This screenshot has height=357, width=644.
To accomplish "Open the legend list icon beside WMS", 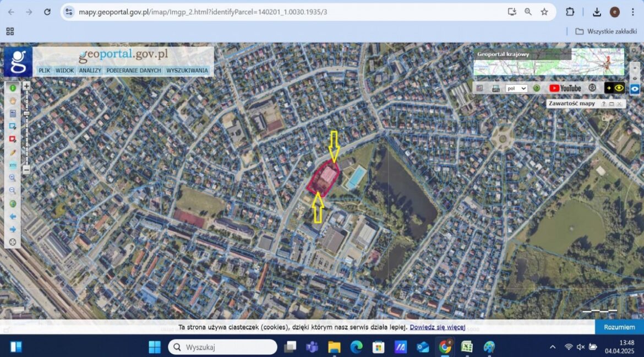I will 480,88.
